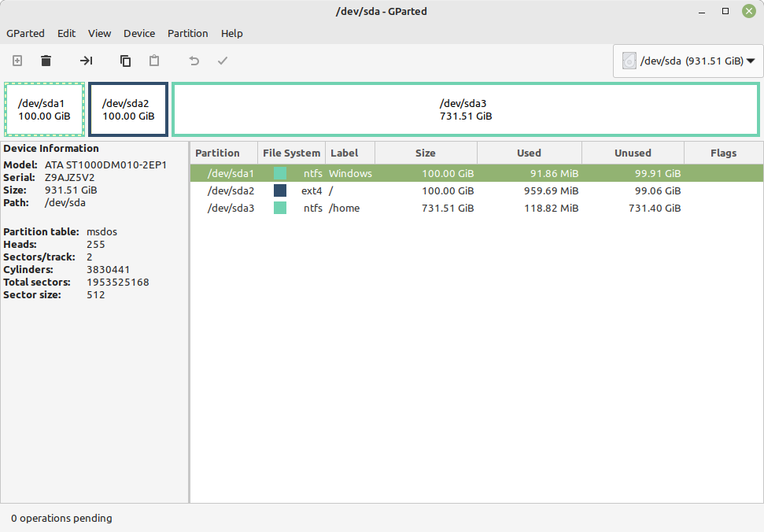
Task: Sort by the File System column header
Action: pyautogui.click(x=291, y=153)
